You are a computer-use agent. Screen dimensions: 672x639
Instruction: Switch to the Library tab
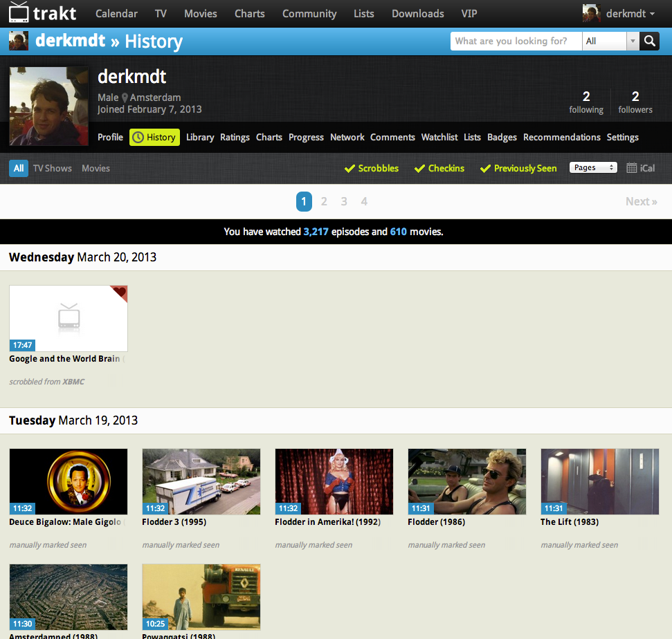tap(200, 137)
